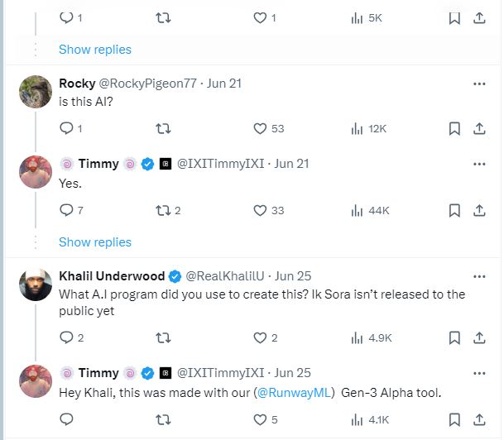
Task: Show replies under Timmy's "Yes." tweet
Action: [x=95, y=242]
